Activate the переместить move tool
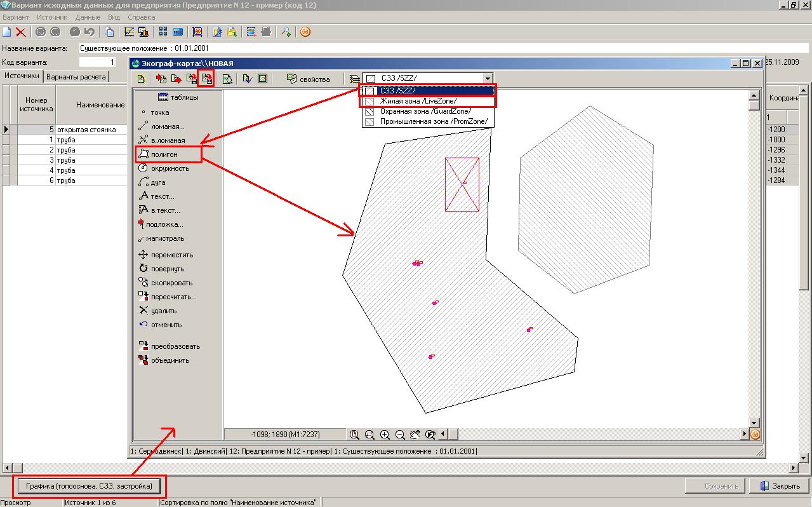The width and height of the screenshot is (812, 507). point(171,255)
